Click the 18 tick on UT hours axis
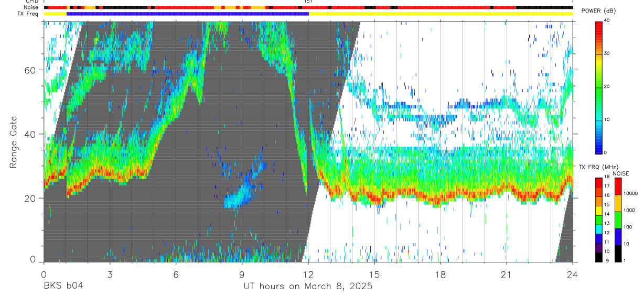644x297 pixels. pos(441,274)
